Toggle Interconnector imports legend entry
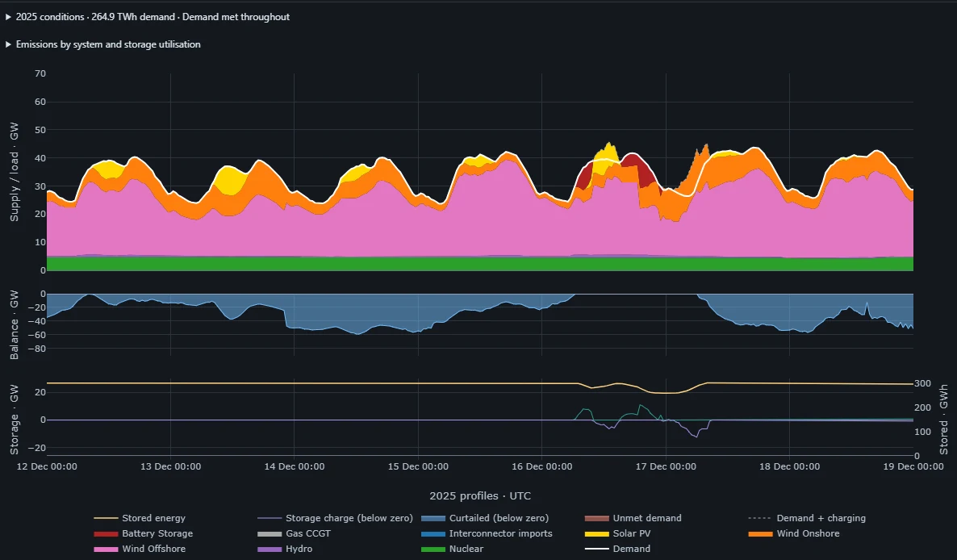Screen dimensions: 957x560 [487, 533]
